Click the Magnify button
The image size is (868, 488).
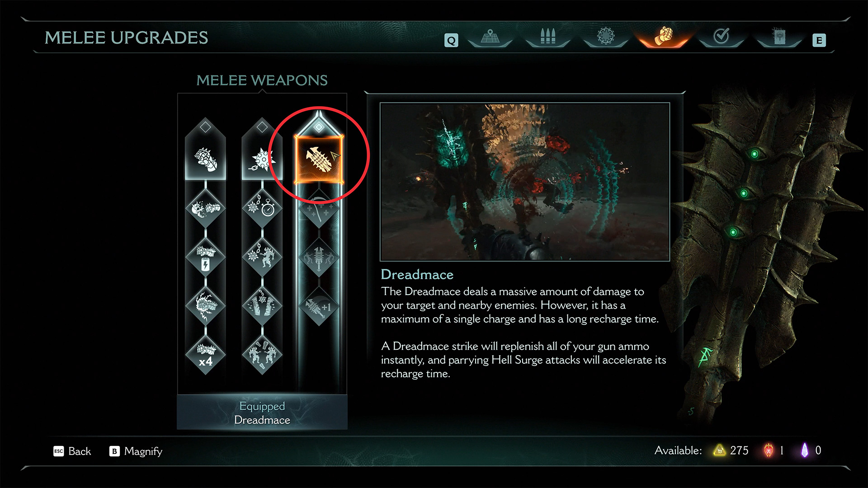coord(136,451)
